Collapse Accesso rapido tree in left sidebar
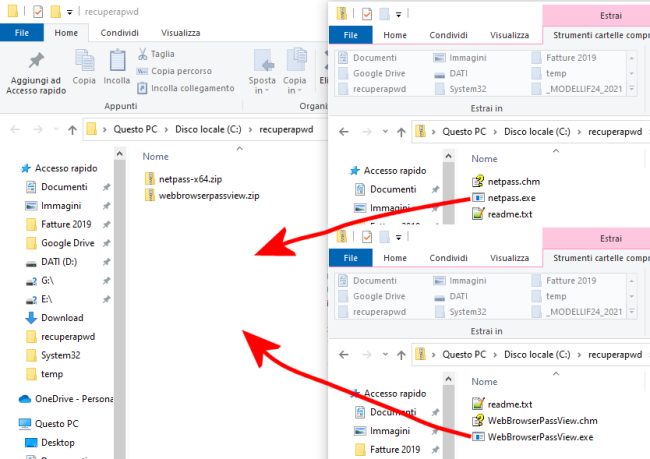The width and height of the screenshot is (650, 459). pos(10,169)
